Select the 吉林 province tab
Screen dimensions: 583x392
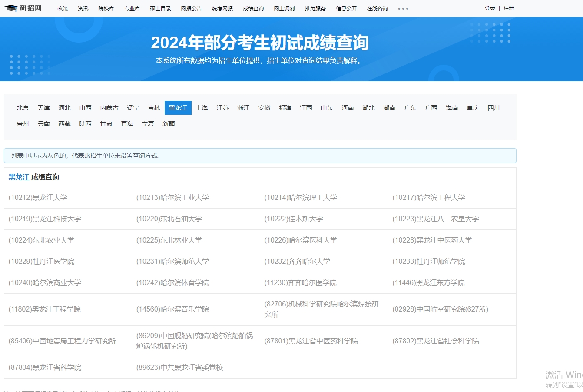tap(154, 108)
